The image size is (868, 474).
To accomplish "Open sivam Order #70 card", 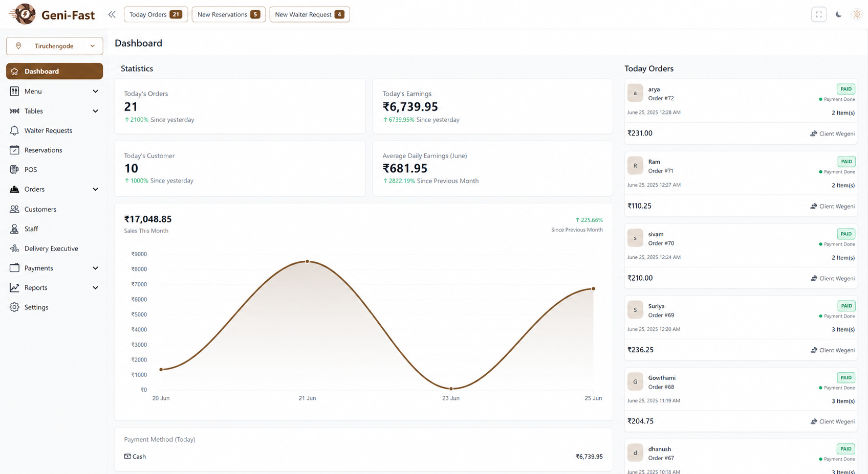I will click(741, 256).
